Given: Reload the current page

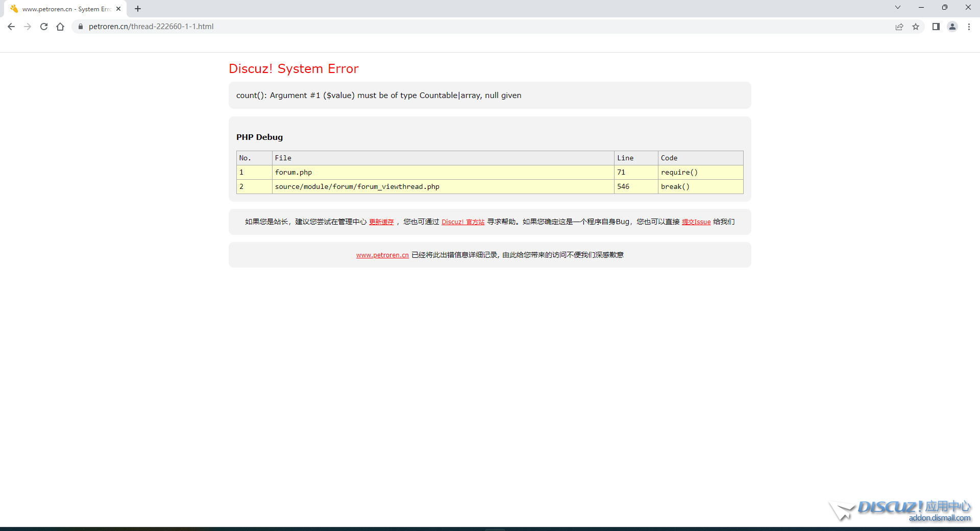Looking at the screenshot, I should [44, 27].
